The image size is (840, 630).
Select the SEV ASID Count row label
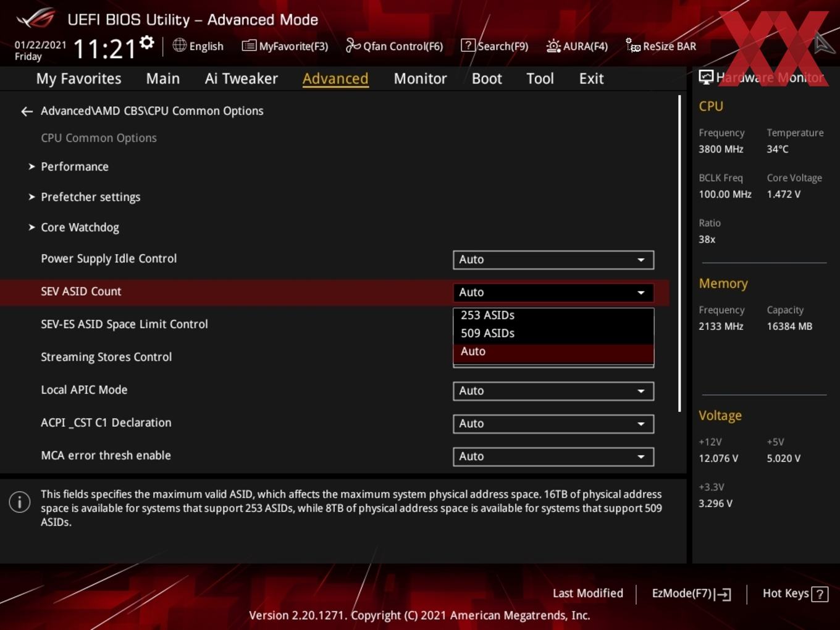(x=81, y=292)
